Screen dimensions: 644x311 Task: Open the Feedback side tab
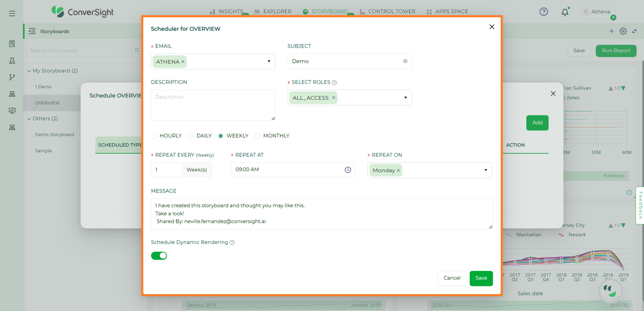click(640, 205)
